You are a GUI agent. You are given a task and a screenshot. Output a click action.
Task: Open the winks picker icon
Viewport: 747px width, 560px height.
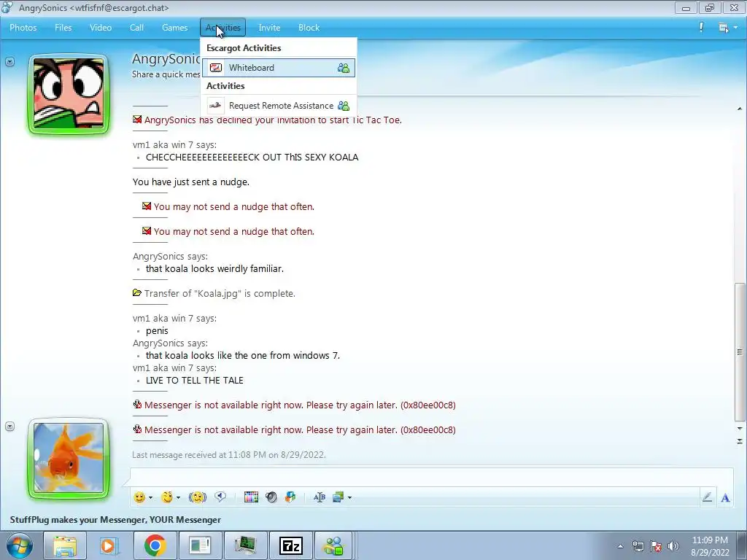167,497
